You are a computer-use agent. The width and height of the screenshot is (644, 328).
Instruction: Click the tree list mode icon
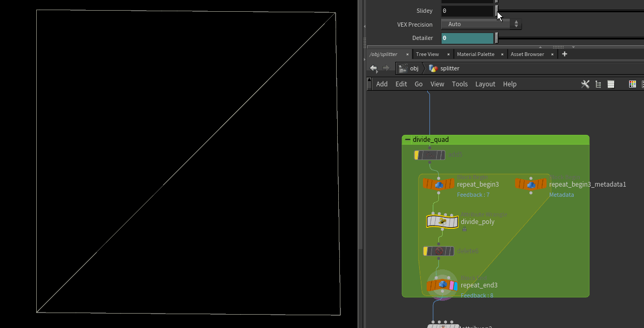(x=598, y=84)
